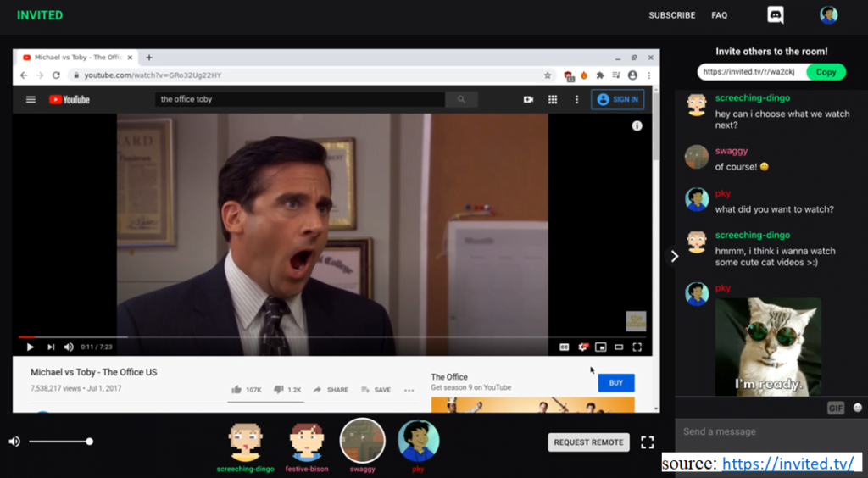The height and width of the screenshot is (478, 868).
Task: Skip to the next video
Action: pyautogui.click(x=50, y=347)
